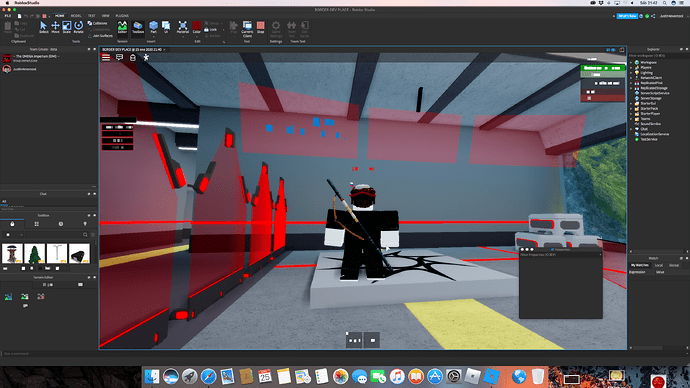This screenshot has width=690, height=388.
Task: Select the green tree model thumbnail
Action: (35, 253)
